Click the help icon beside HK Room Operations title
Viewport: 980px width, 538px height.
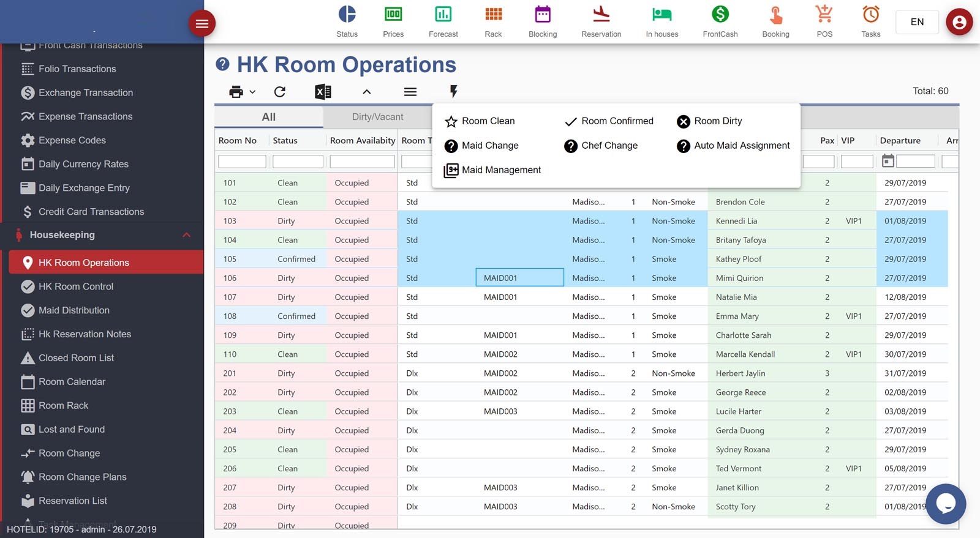pyautogui.click(x=223, y=64)
